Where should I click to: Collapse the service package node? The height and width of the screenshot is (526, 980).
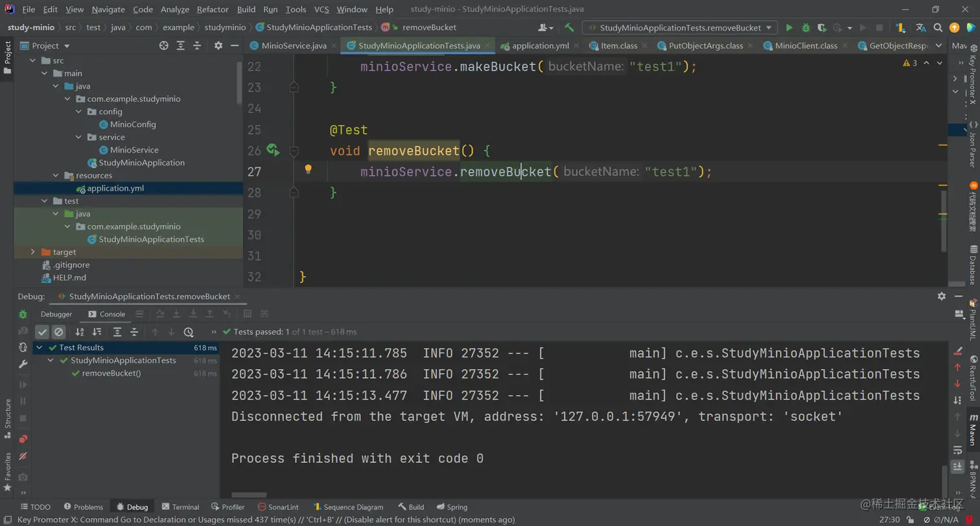pyautogui.click(x=79, y=137)
